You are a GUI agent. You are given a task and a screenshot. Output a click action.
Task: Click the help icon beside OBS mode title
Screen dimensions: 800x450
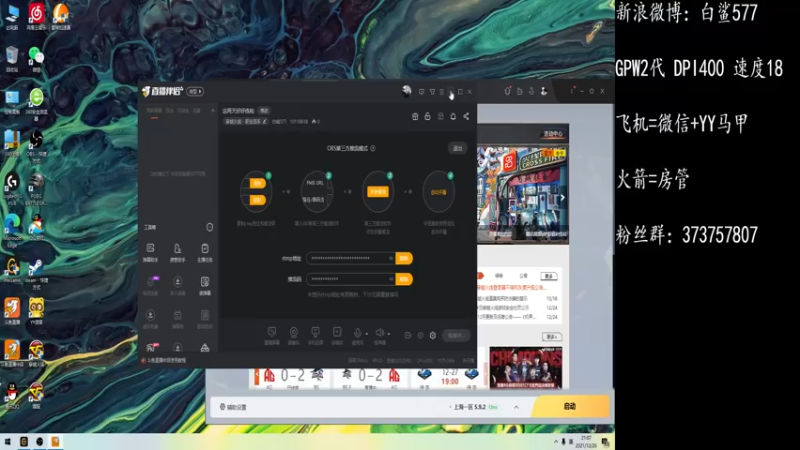(373, 148)
